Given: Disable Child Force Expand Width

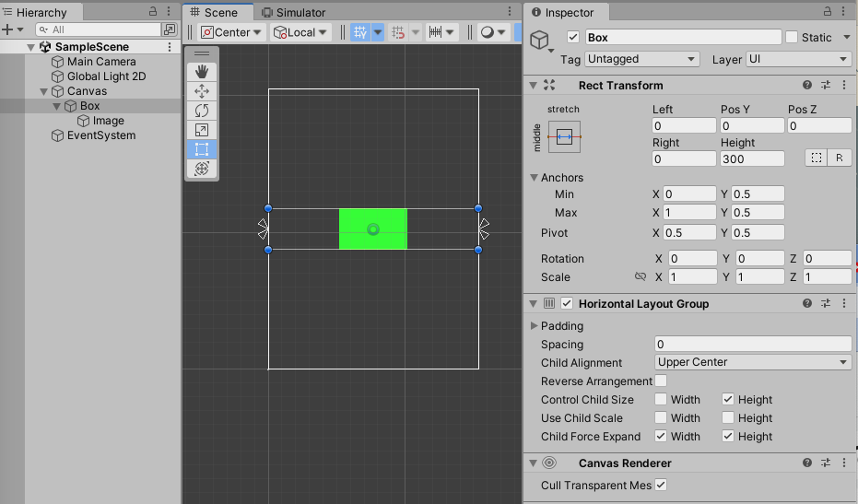Looking at the screenshot, I should pos(661,436).
